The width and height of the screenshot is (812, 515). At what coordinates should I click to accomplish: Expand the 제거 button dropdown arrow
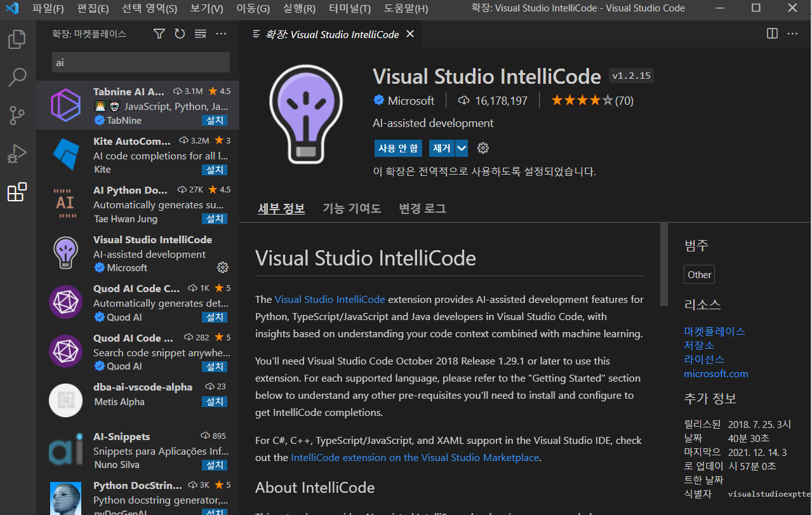point(462,148)
